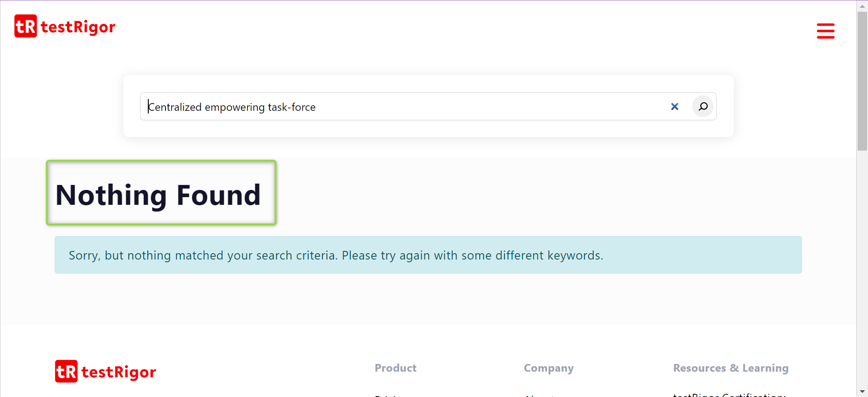
Task: Click the scrollbar track below the thumb
Action: coord(862,271)
